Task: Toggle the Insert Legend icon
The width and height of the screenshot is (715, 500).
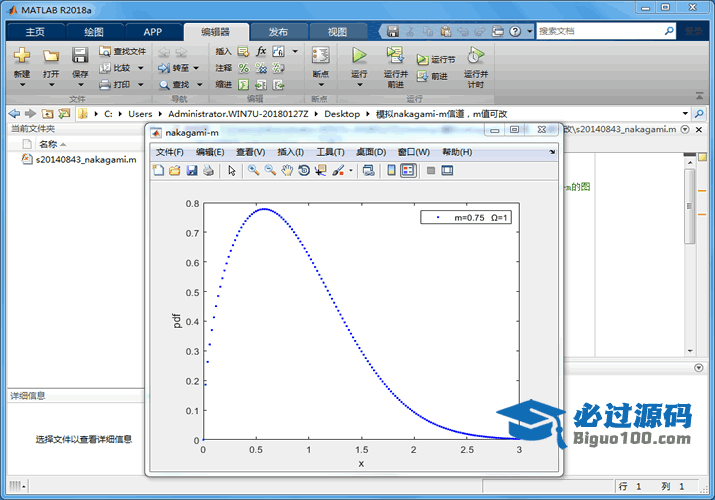Action: tap(408, 170)
